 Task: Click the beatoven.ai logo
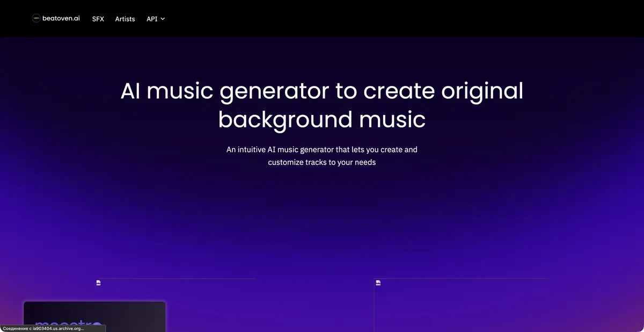pos(56,18)
